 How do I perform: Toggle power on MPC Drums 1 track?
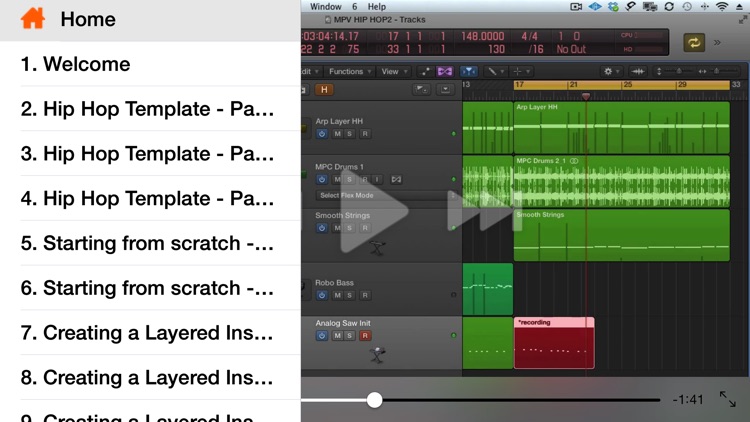click(x=322, y=179)
